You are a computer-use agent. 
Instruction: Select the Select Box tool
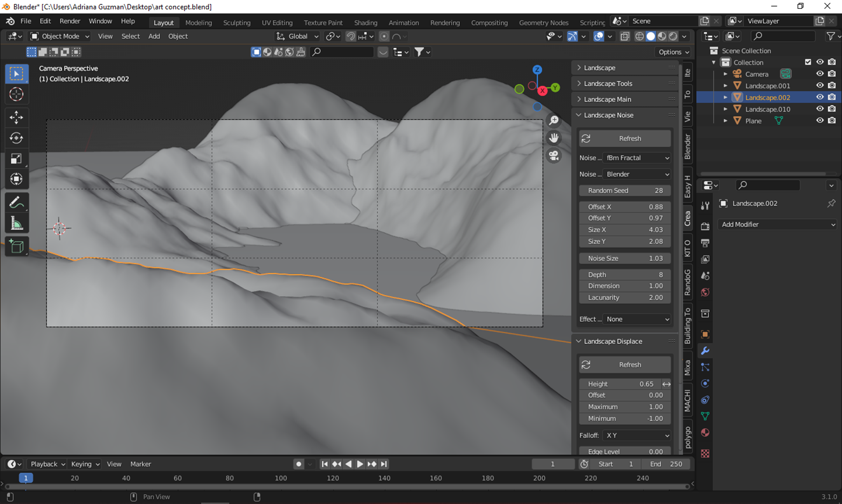click(16, 74)
